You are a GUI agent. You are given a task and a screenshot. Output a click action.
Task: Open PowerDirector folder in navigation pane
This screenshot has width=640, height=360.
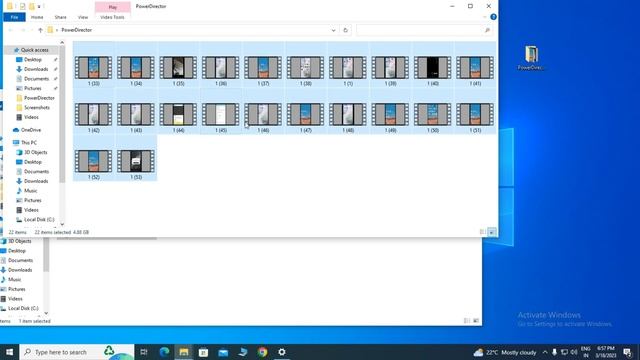pos(39,98)
